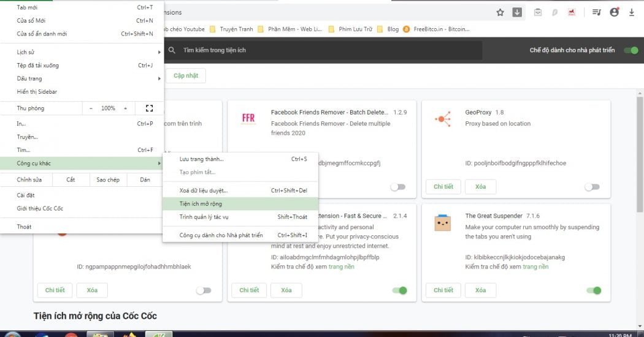Click the Tiện ích mở rộng của Cốc Cốc heading
644x337 pixels.
pos(95,316)
